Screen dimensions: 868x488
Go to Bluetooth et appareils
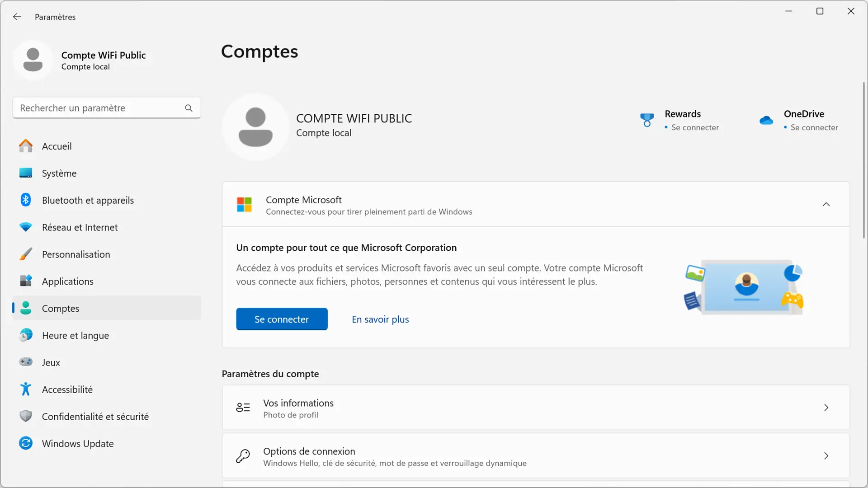(107, 200)
